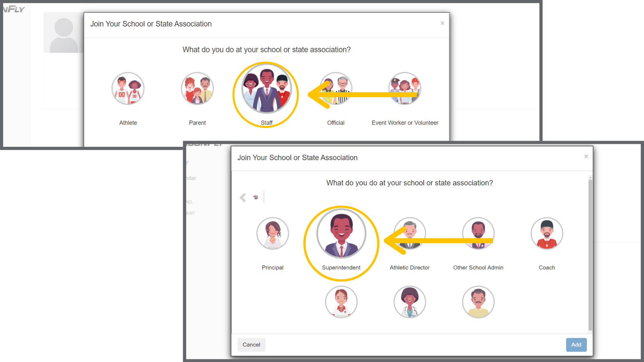
Task: Select the Principal avatar
Action: point(273,233)
